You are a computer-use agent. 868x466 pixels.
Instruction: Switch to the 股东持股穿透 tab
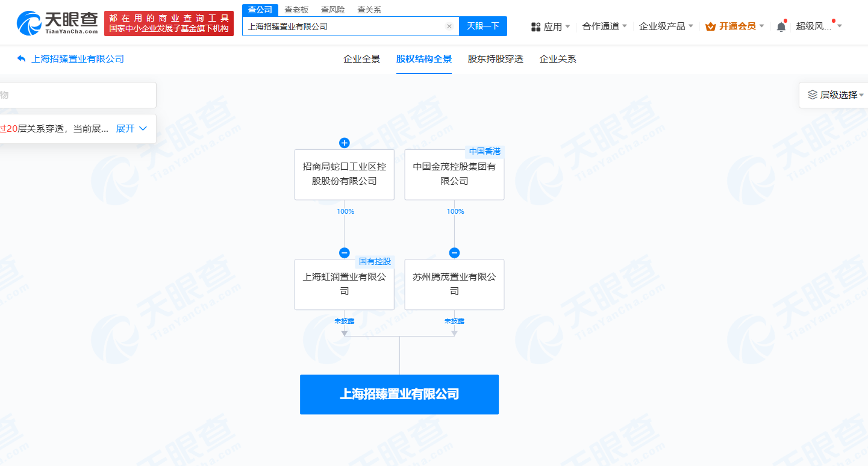[495, 59]
